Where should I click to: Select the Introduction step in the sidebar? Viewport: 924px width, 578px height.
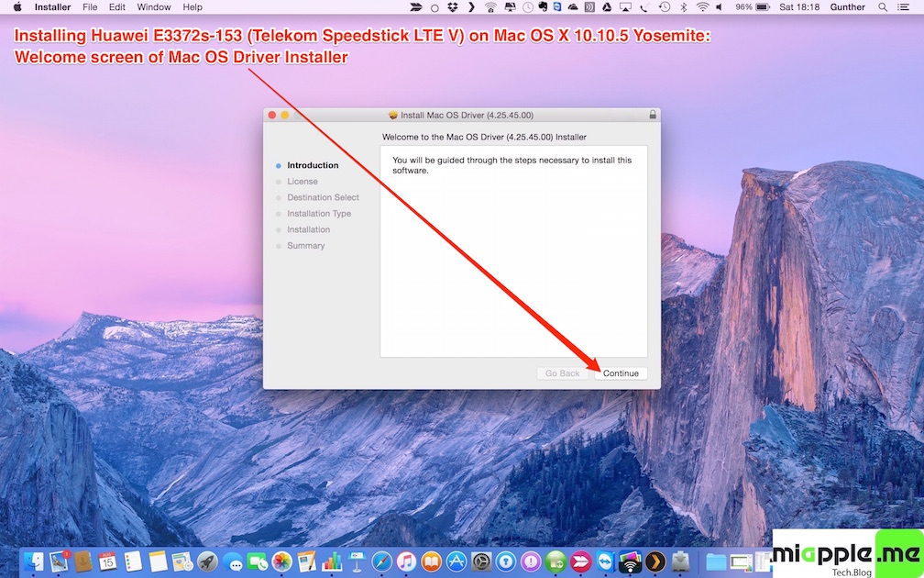tap(313, 165)
